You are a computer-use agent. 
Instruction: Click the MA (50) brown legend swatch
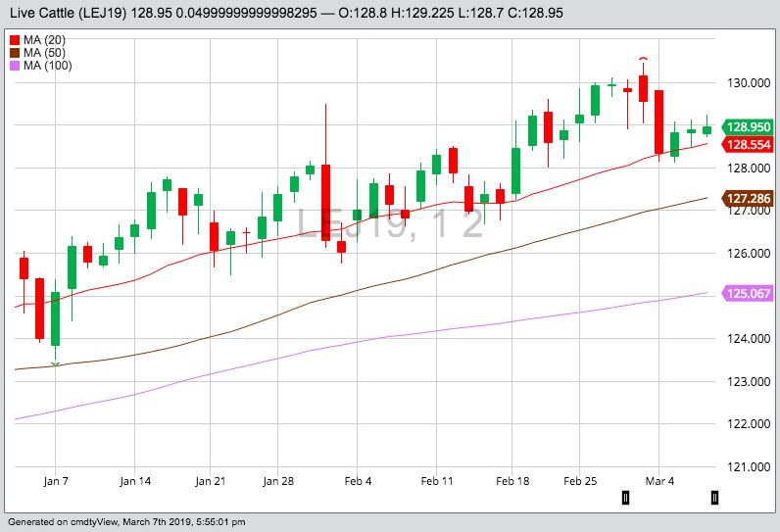point(15,52)
